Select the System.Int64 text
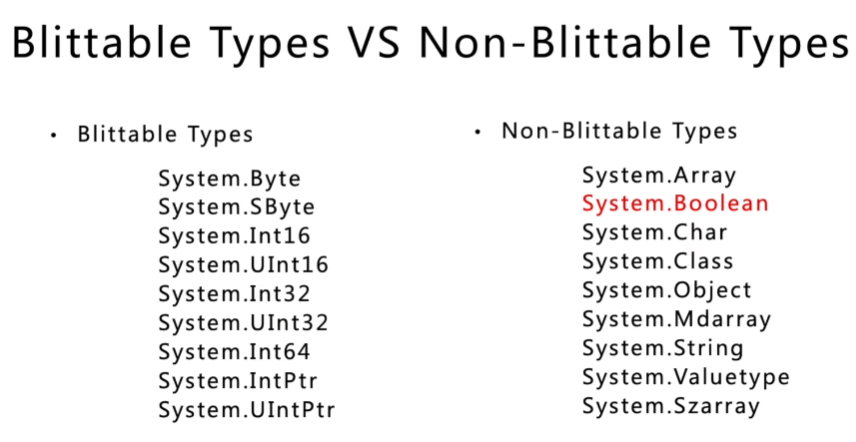856x442 pixels. (234, 352)
